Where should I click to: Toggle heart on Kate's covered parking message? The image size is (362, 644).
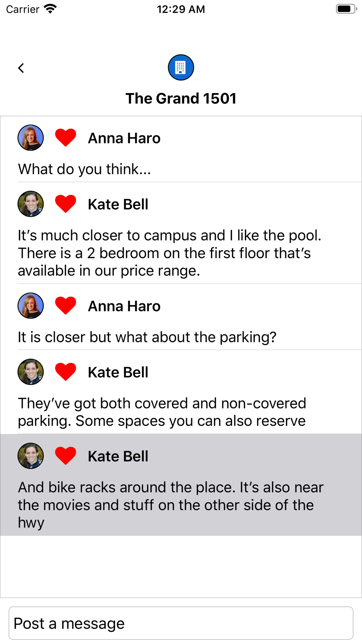pyautogui.click(x=66, y=372)
